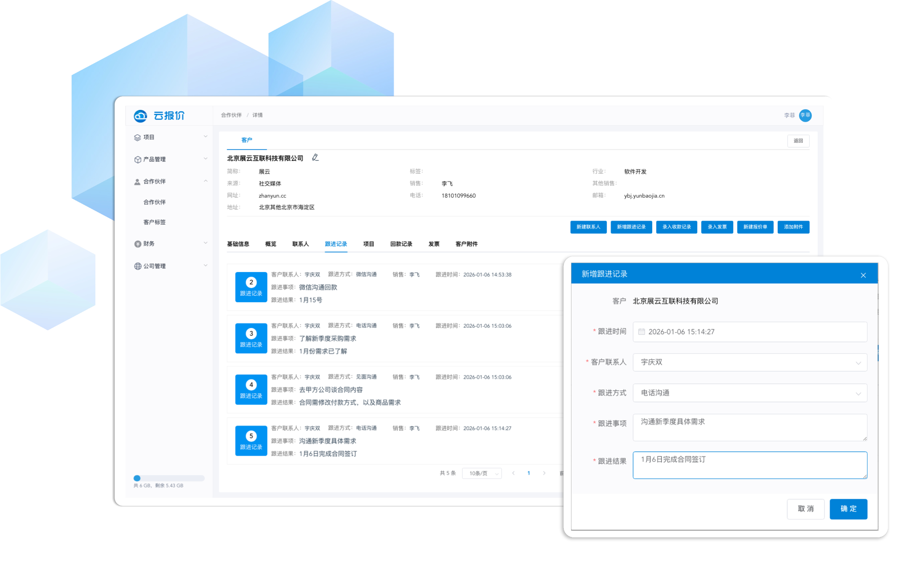Click the 公司管理 globe icon in sidebar

click(137, 266)
